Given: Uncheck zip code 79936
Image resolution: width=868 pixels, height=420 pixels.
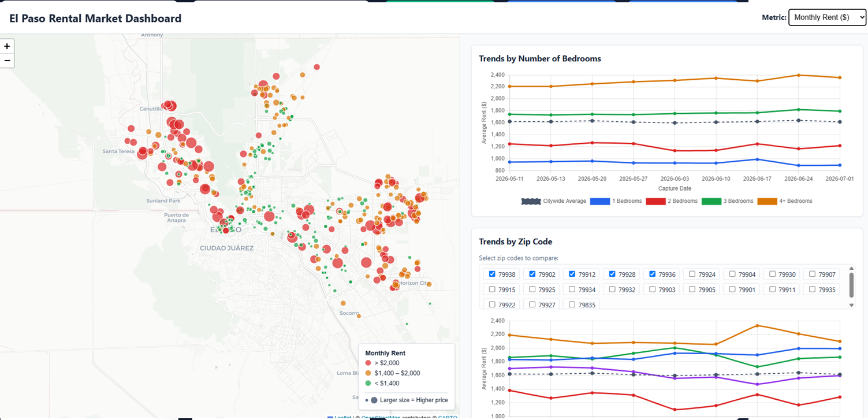Looking at the screenshot, I should coord(653,274).
